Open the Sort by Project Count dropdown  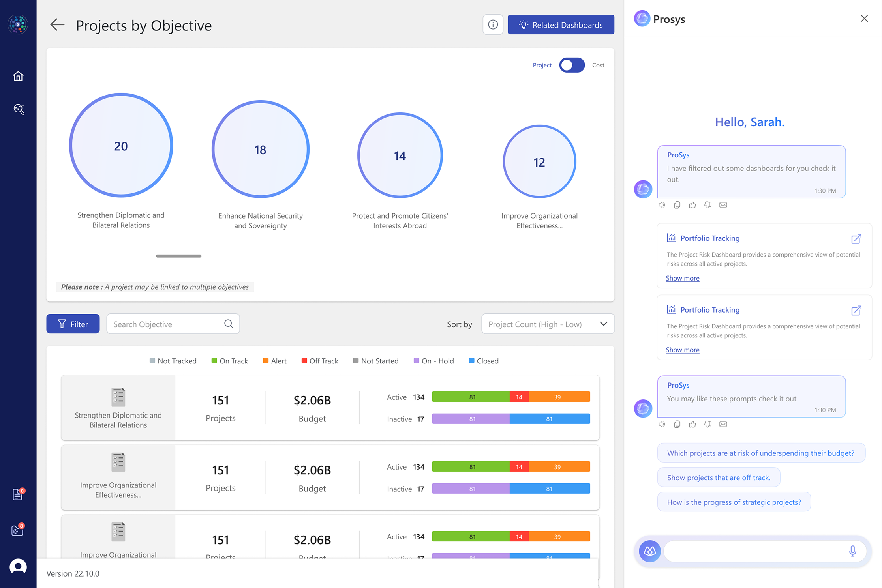coord(548,324)
